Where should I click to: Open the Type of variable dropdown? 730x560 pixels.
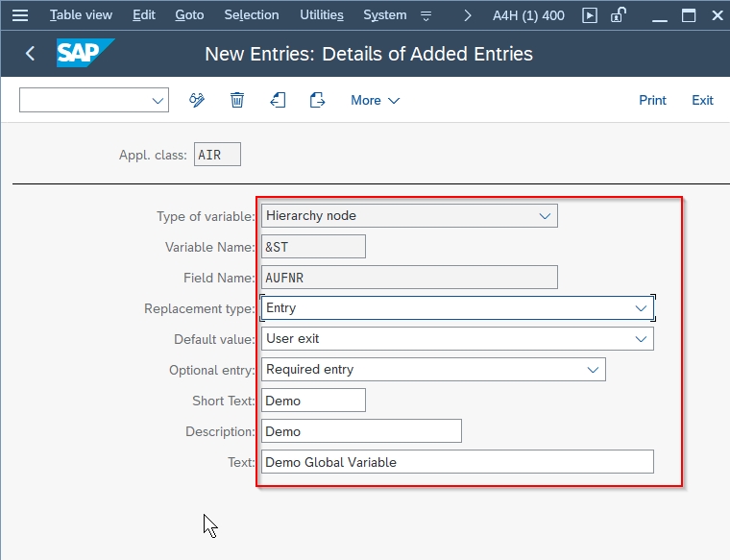point(545,216)
